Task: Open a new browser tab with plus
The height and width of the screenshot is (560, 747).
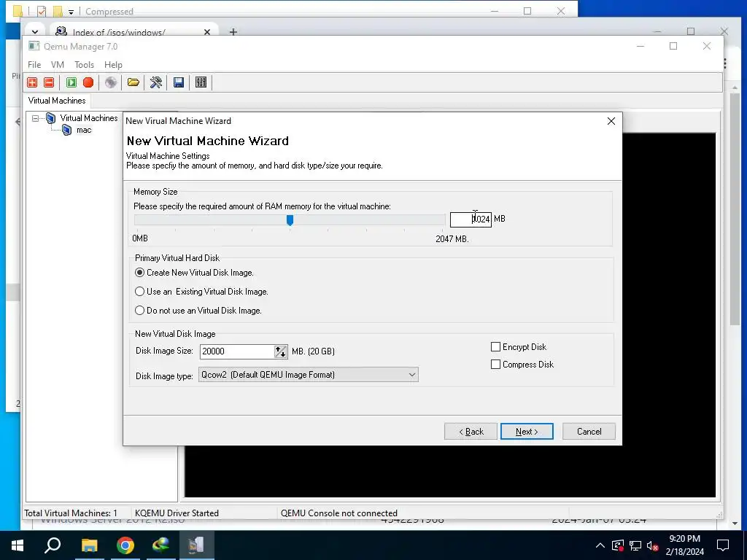Action: click(233, 32)
